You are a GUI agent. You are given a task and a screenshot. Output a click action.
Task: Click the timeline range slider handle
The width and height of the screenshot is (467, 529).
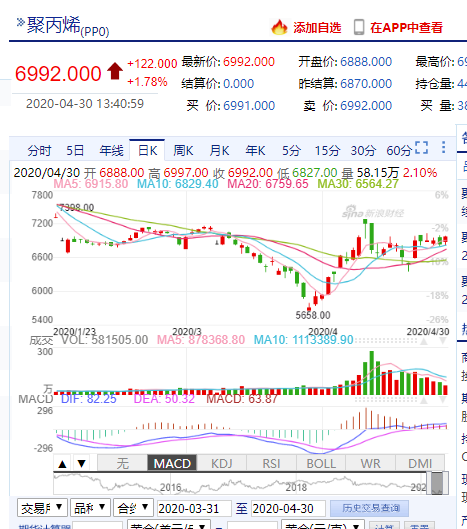click(x=437, y=483)
